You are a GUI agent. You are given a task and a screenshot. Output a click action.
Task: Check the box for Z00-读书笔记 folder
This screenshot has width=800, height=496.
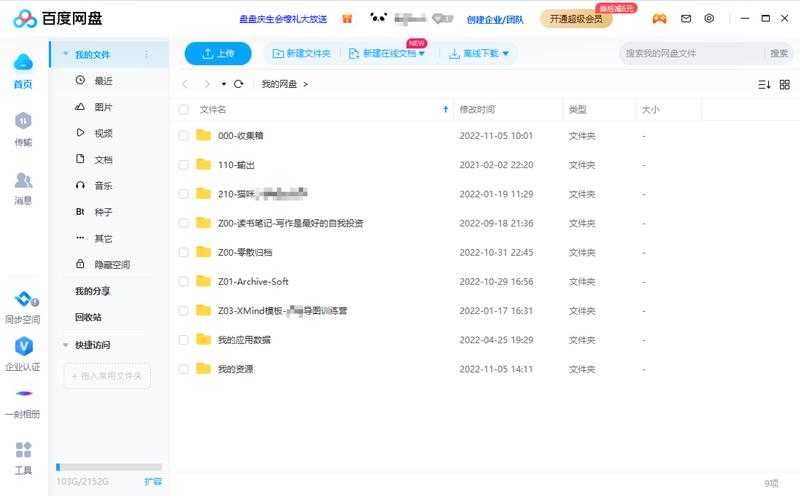pyautogui.click(x=184, y=223)
